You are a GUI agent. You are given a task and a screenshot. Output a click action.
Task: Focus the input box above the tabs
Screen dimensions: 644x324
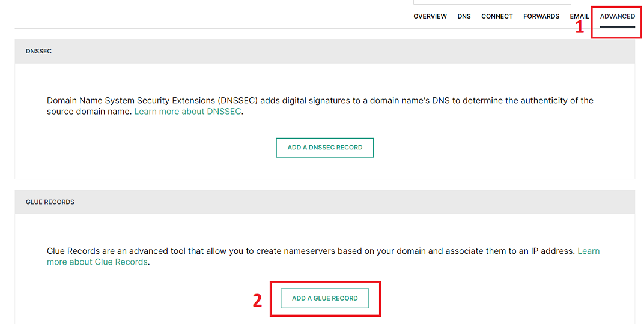(491, 2)
